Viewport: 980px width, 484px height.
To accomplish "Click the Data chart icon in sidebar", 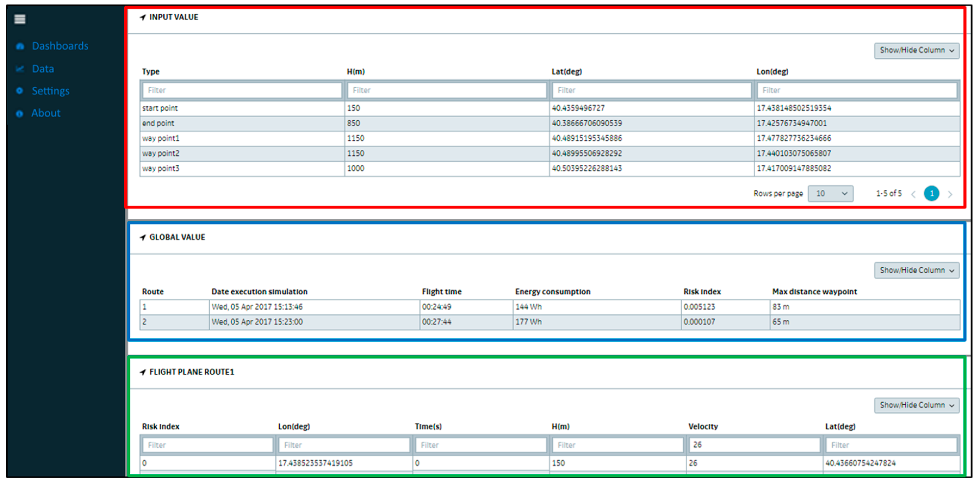I will (20, 69).
